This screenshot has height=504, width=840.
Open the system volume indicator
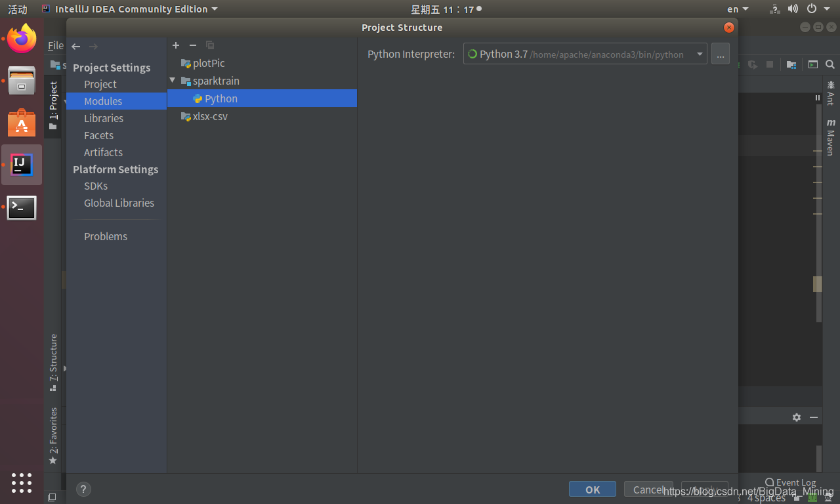click(793, 9)
